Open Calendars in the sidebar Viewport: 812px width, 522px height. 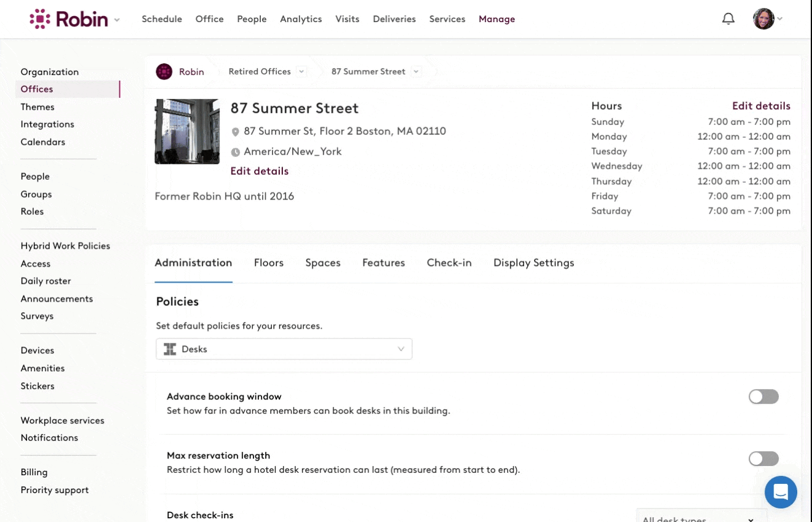[43, 142]
